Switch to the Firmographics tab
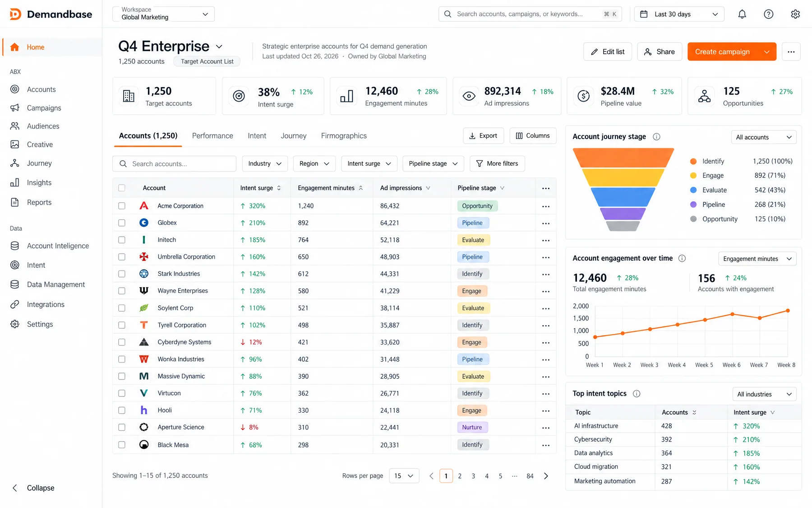Screen dimensions: 812x508 point(344,136)
